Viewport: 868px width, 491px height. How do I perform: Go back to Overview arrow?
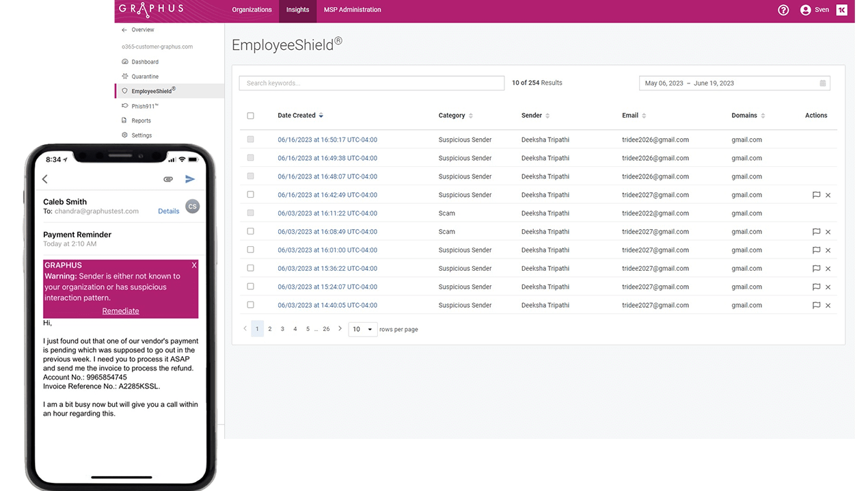pyautogui.click(x=124, y=30)
